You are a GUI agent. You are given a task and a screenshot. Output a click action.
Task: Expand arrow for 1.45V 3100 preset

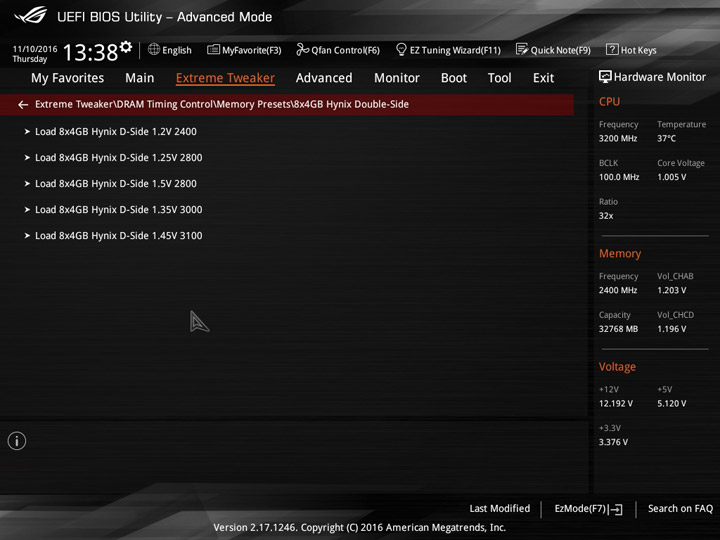coord(27,236)
